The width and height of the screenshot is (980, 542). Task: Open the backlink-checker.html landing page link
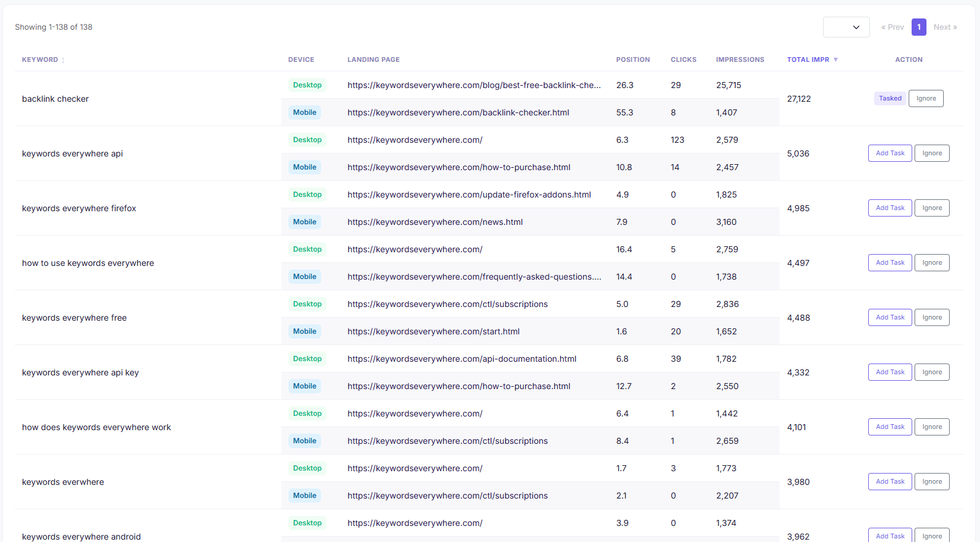(x=458, y=112)
